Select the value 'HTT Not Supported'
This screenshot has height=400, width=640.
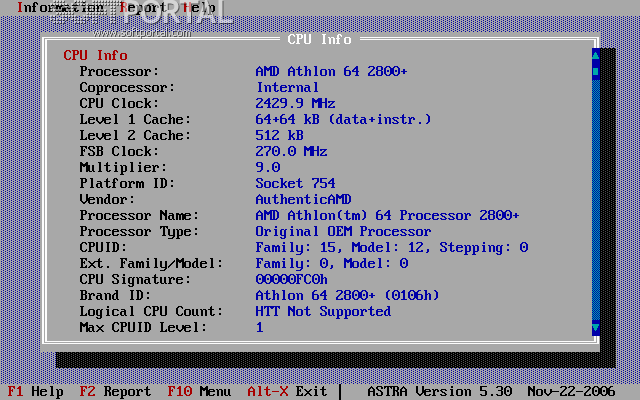[x=323, y=311]
